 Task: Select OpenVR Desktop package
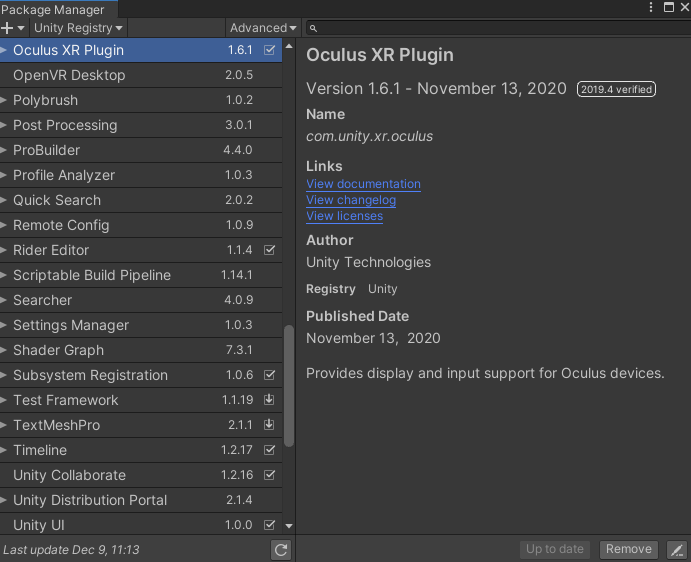click(141, 75)
